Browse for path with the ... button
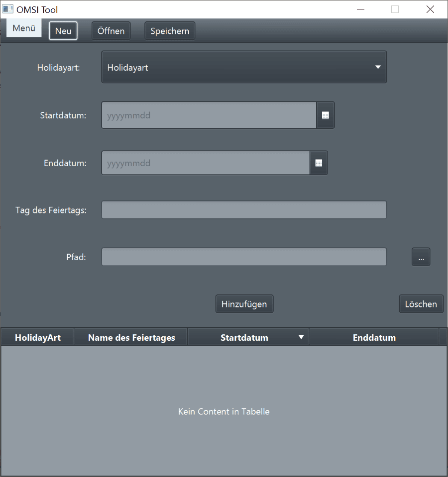448x477 pixels. [421, 257]
